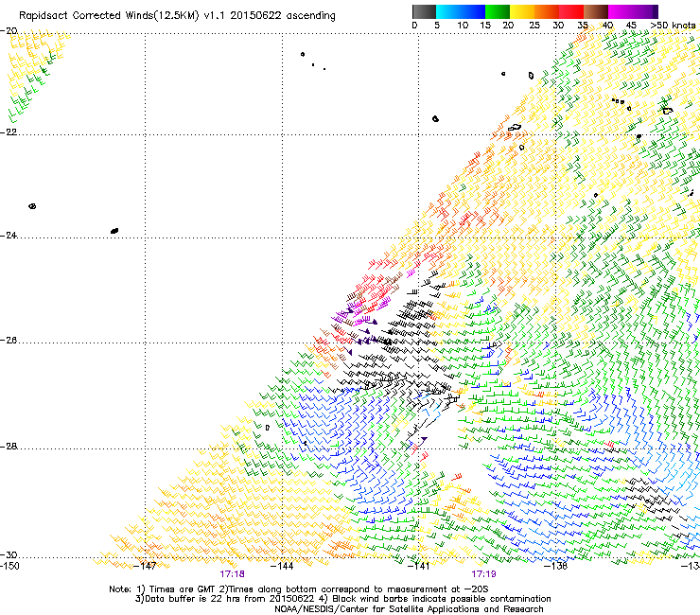This screenshot has height=615, width=700.
Task: Click the -147 longitude axis label
Action: pos(146,566)
